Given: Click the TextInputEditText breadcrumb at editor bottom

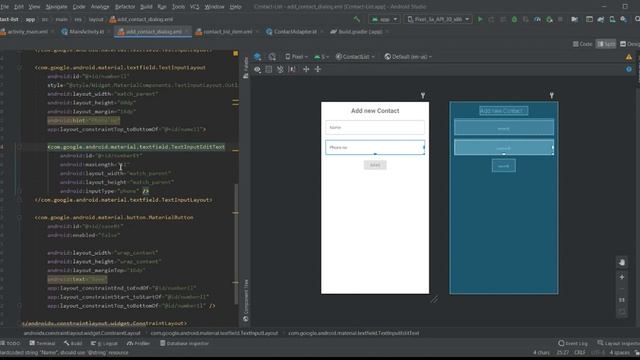Looking at the screenshot, I should click(x=353, y=333).
